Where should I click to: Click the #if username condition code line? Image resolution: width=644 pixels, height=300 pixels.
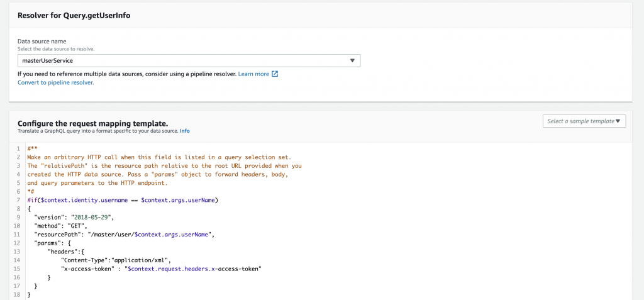pos(123,200)
